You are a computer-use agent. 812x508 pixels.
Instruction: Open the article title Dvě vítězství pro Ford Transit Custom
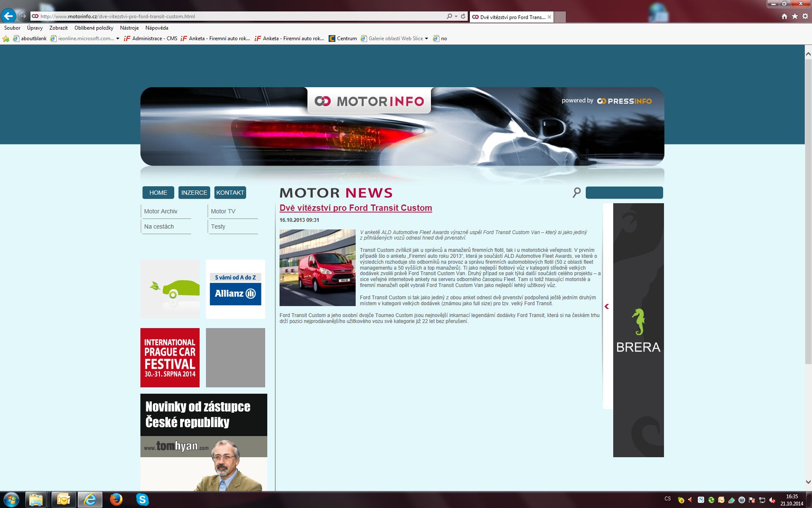click(x=356, y=208)
